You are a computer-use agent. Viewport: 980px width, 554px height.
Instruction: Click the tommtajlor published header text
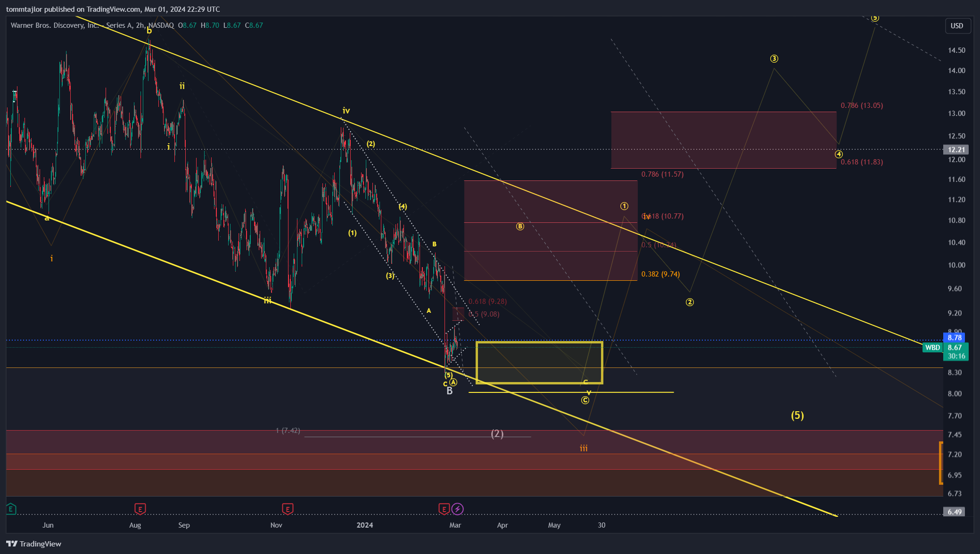113,9
